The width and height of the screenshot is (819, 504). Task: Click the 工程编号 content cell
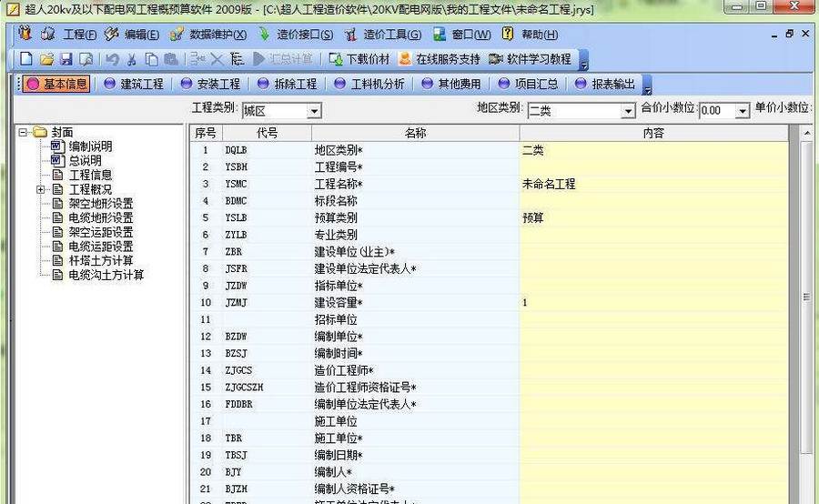coord(654,167)
